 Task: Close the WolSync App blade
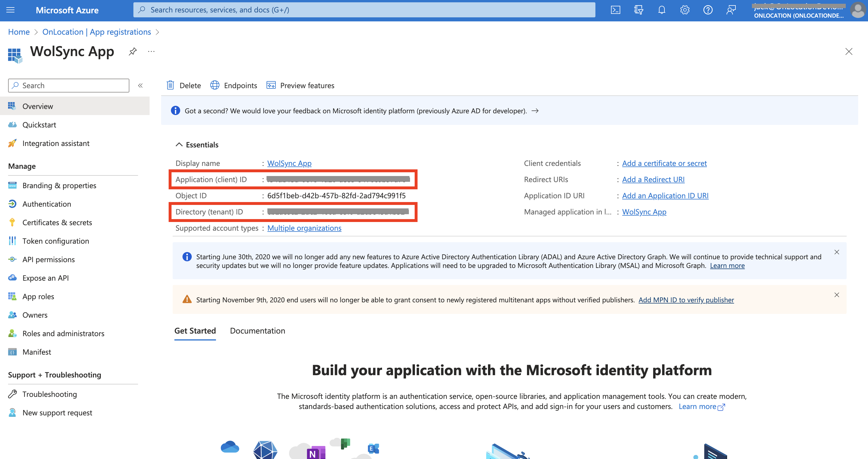848,51
